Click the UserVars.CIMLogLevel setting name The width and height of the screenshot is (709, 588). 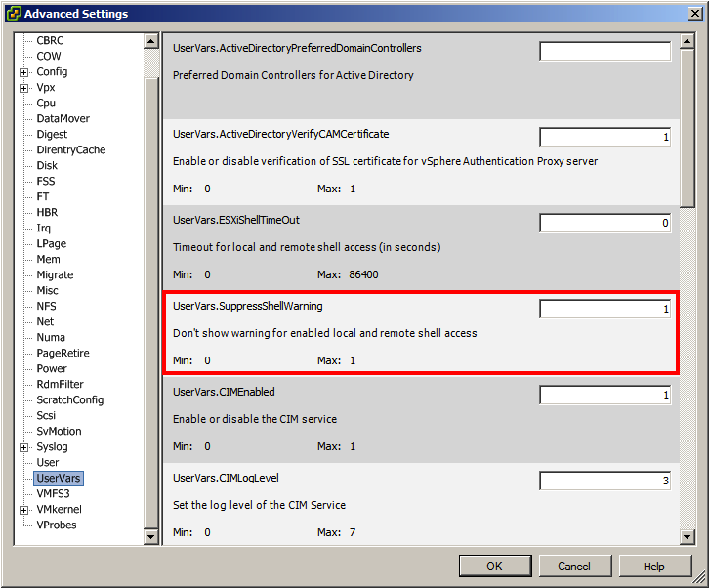pos(226,478)
